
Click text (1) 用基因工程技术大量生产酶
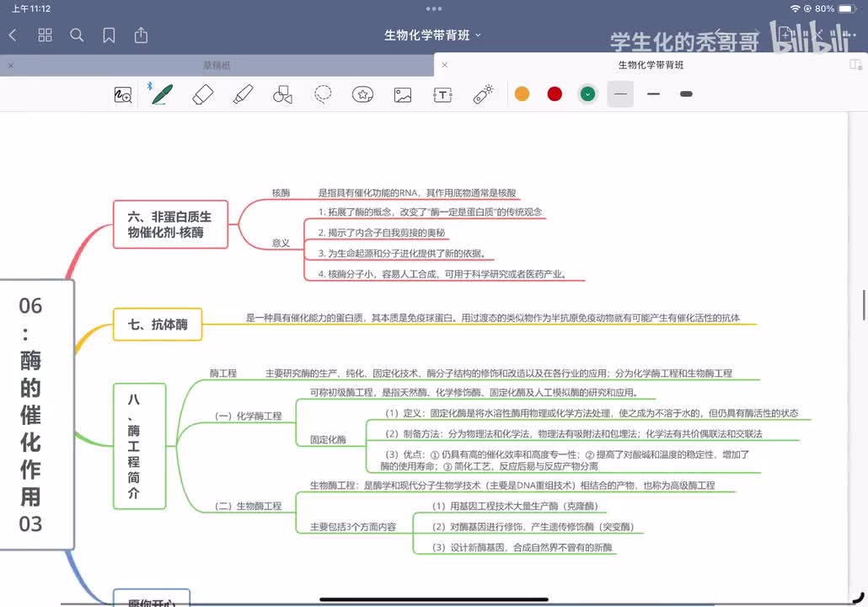tap(515, 506)
